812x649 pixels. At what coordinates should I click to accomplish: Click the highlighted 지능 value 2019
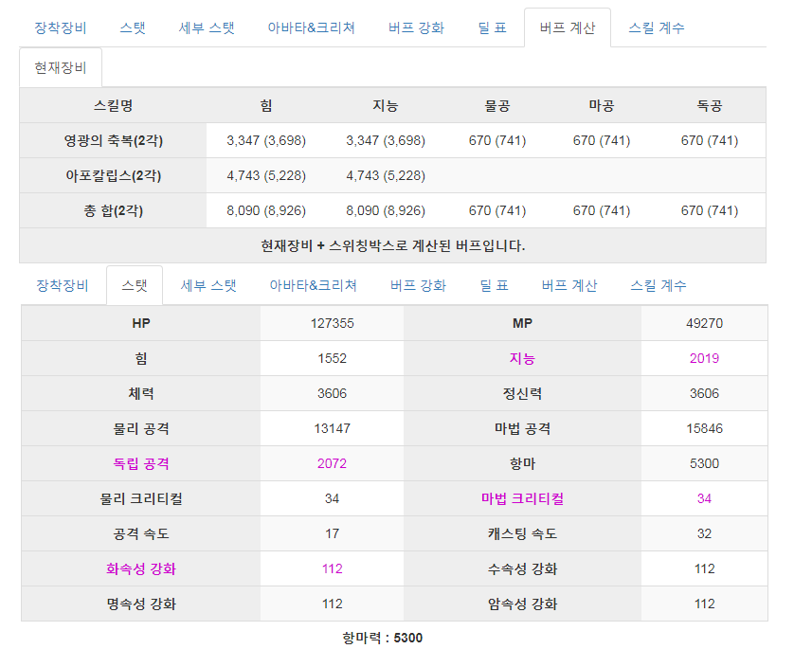(704, 358)
